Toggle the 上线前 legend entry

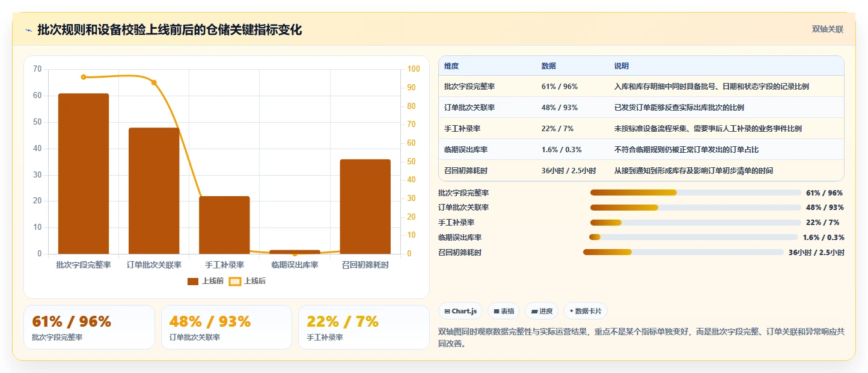[206, 281]
